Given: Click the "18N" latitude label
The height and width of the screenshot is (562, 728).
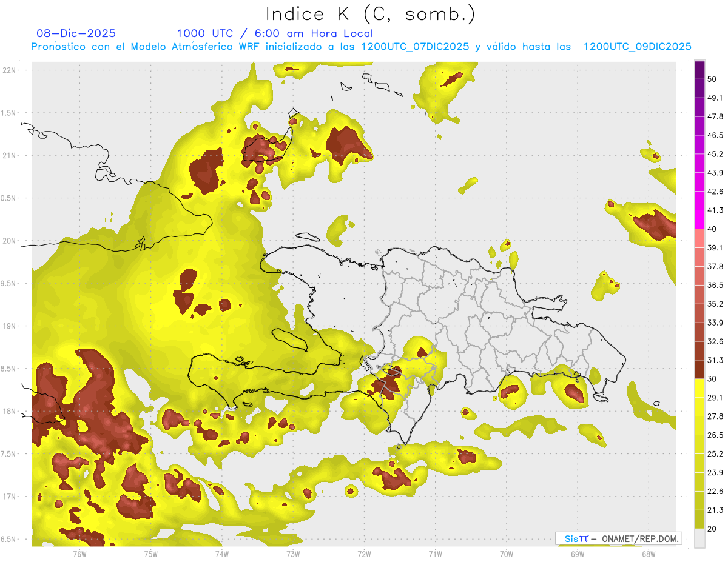Looking at the screenshot, I should (8, 411).
